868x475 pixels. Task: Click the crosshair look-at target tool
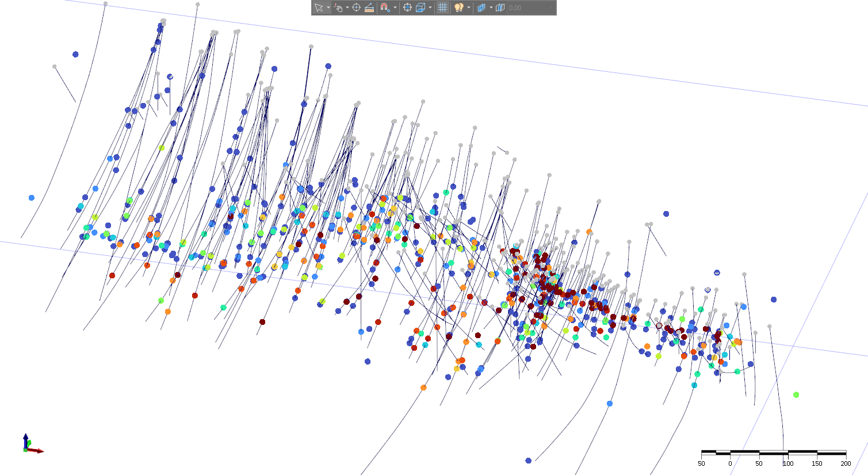pyautogui.click(x=356, y=7)
